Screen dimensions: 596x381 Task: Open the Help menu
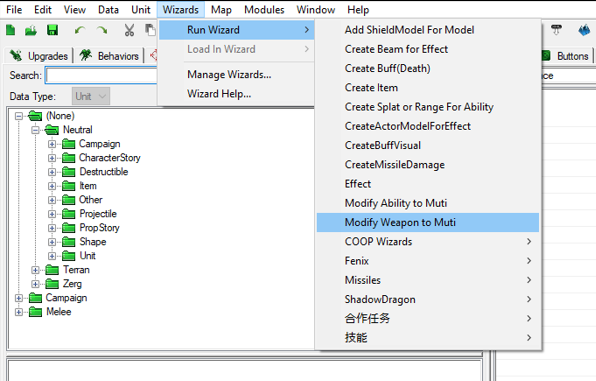358,10
